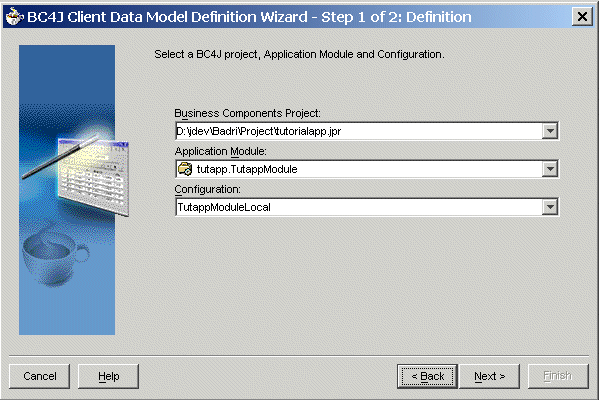
Task: Click the Configuration label
Action: click(x=208, y=189)
